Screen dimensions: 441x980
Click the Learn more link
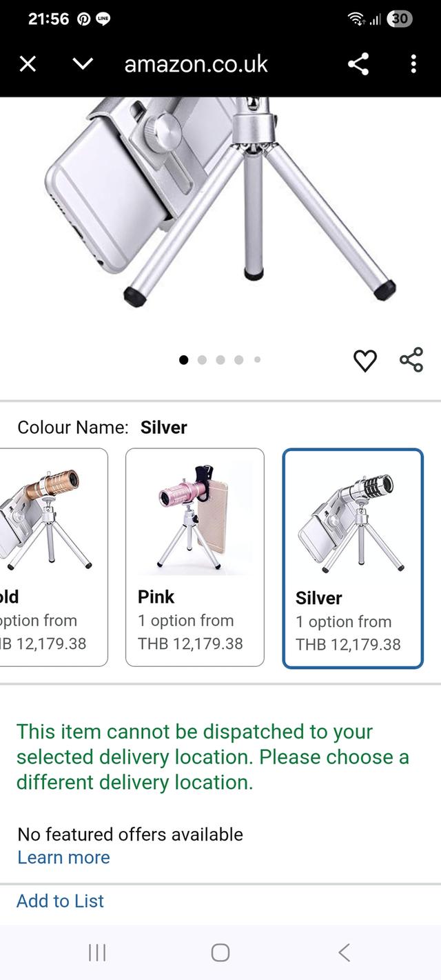(x=63, y=857)
